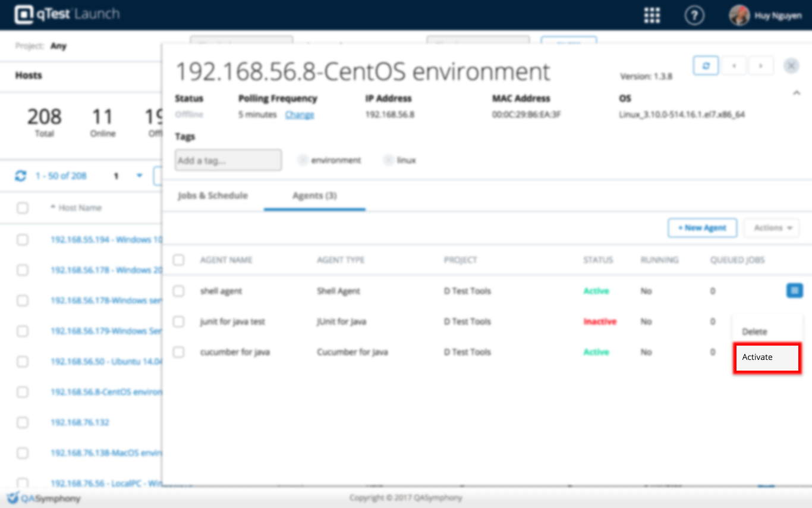
Task: Open host 192.168.76.132
Action: coord(80,422)
